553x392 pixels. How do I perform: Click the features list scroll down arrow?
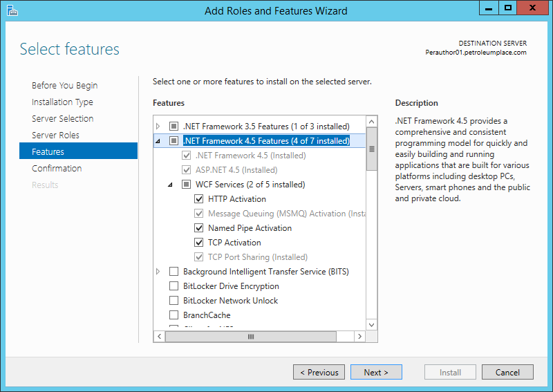pyautogui.click(x=371, y=324)
